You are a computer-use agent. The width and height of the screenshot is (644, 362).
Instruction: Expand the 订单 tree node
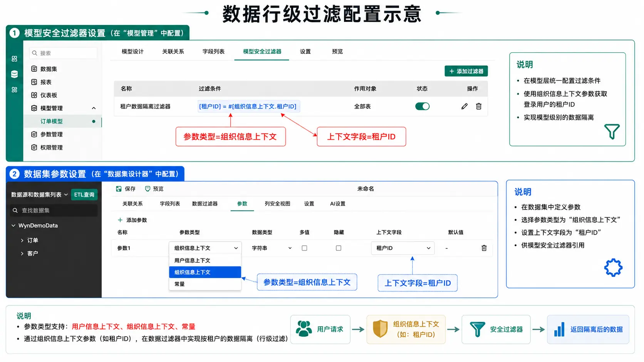22,240
